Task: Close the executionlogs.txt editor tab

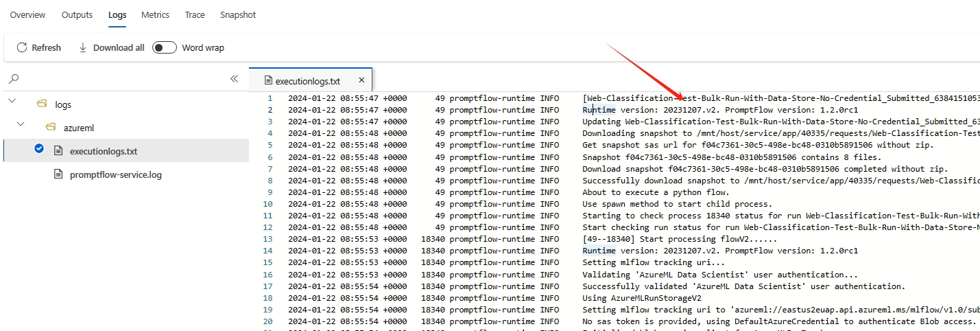Action: point(361,80)
